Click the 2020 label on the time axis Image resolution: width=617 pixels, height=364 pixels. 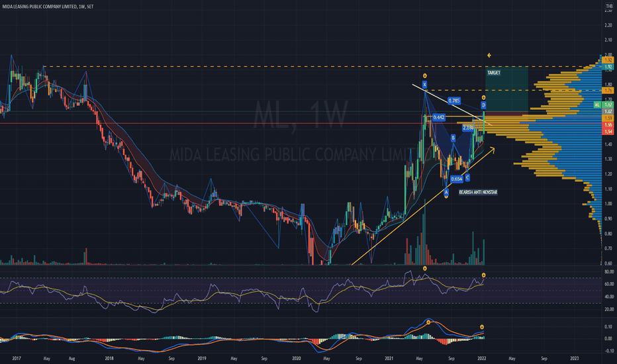[x=297, y=359]
